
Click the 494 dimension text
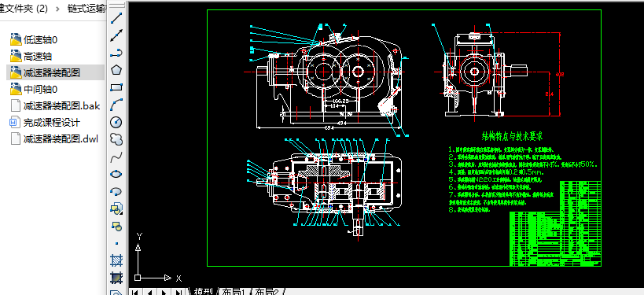pos(343,122)
